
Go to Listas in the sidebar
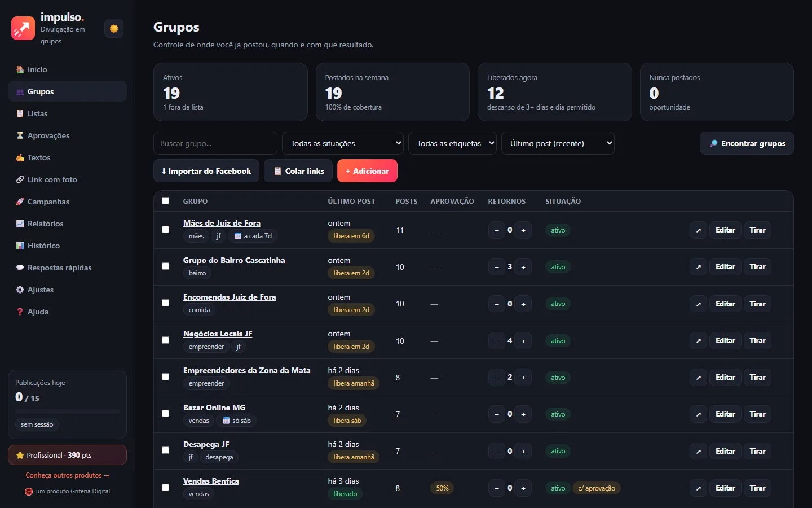click(67, 113)
